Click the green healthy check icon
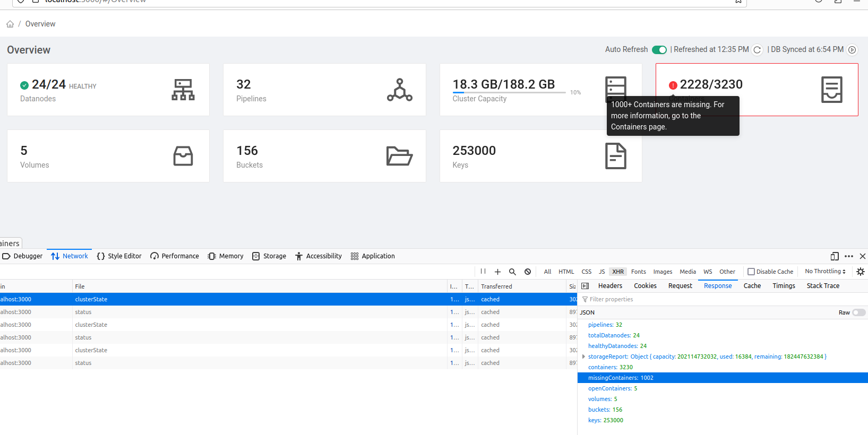 (x=24, y=85)
